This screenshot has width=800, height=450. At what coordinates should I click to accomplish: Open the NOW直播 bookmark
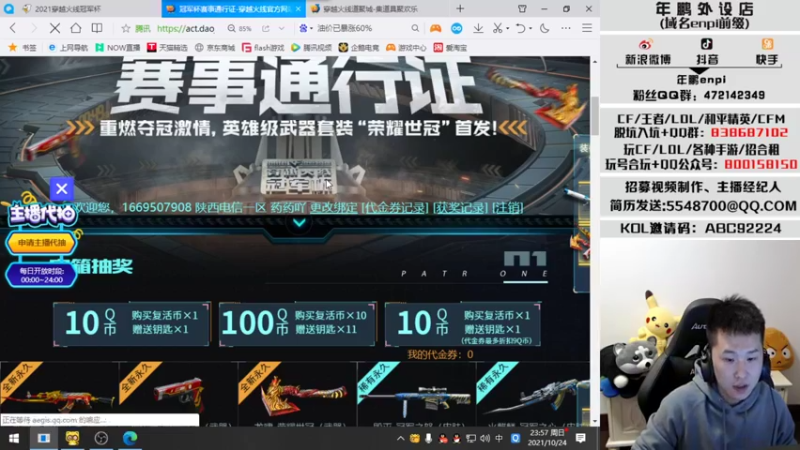click(x=118, y=47)
